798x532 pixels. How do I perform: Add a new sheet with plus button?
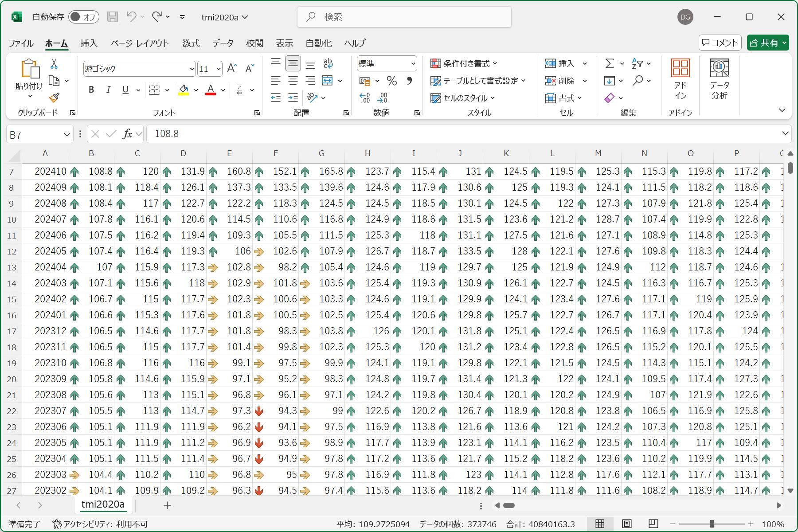click(167, 505)
